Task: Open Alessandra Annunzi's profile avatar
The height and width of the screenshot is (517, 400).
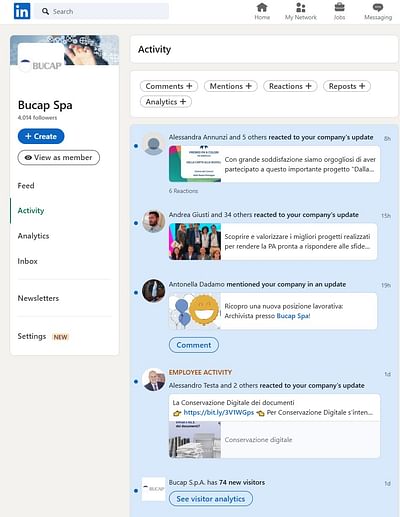Action: (x=154, y=144)
